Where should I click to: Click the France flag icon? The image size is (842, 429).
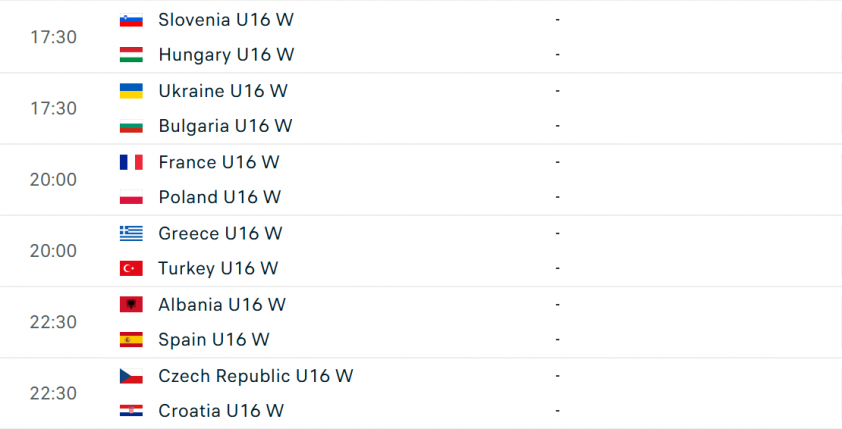pos(131,162)
